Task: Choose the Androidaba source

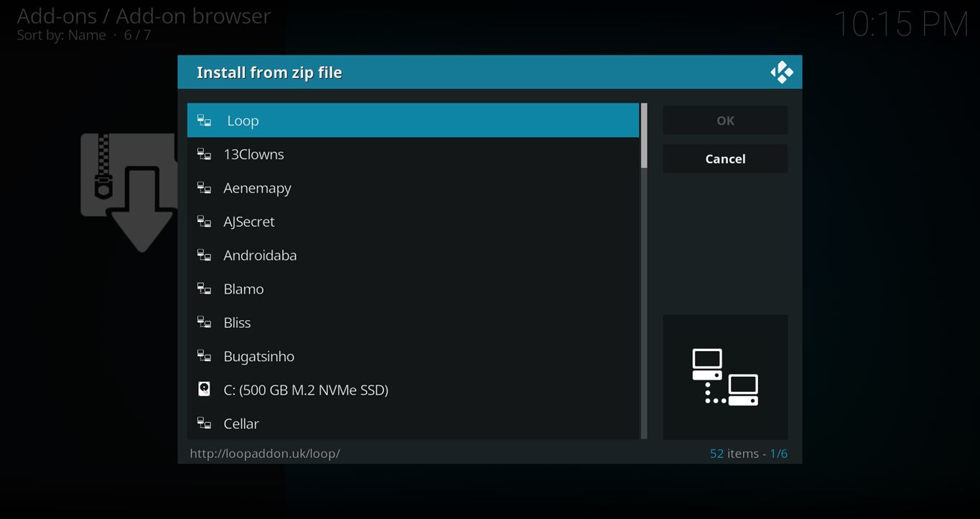Action: tap(260, 256)
